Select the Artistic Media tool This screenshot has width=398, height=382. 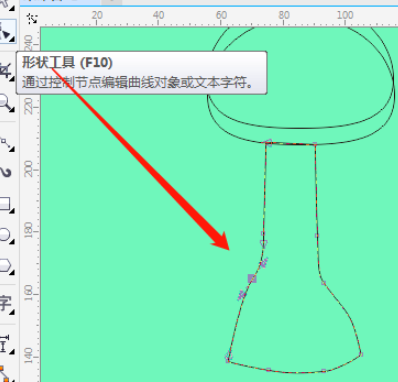point(5,173)
